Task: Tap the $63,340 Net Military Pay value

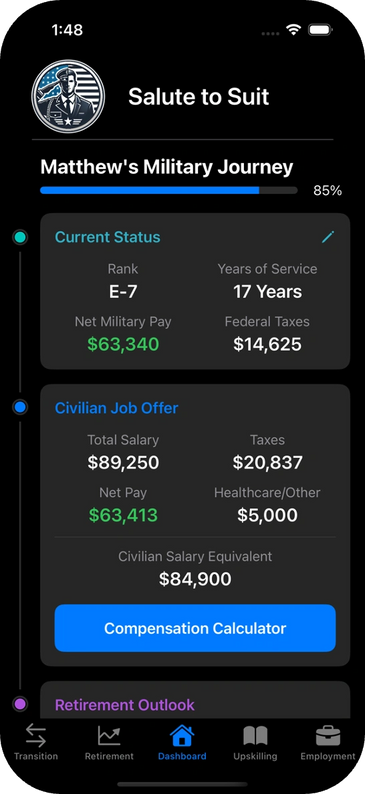Action: 123,344
